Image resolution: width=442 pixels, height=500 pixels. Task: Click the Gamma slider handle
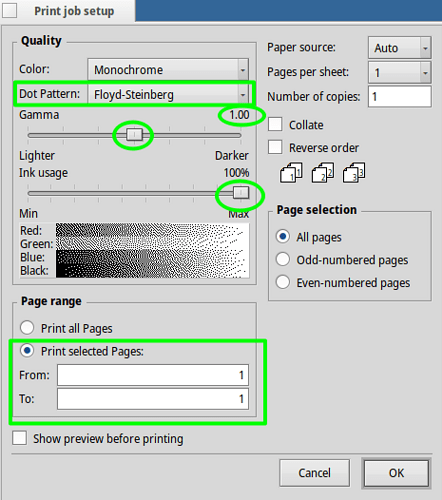coord(134,135)
